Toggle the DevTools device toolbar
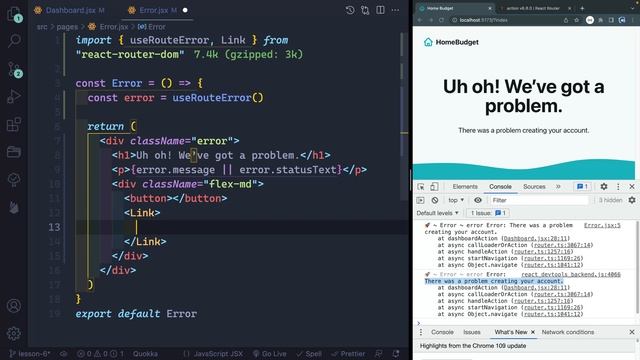The width and height of the screenshot is (640, 360). (434, 187)
